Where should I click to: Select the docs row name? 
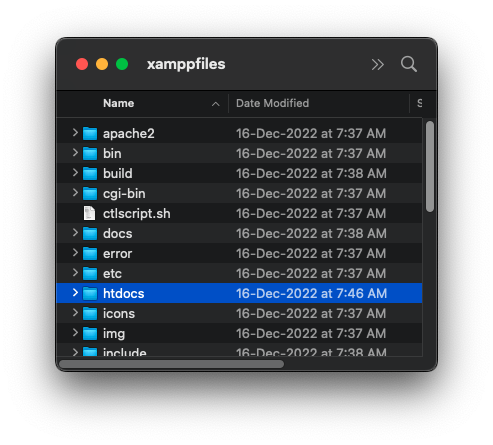point(118,234)
